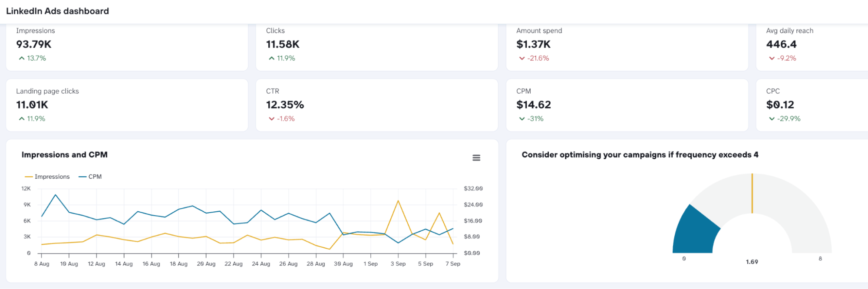
Task: Click the -21.6% change under Amount spend
Action: tap(538, 58)
